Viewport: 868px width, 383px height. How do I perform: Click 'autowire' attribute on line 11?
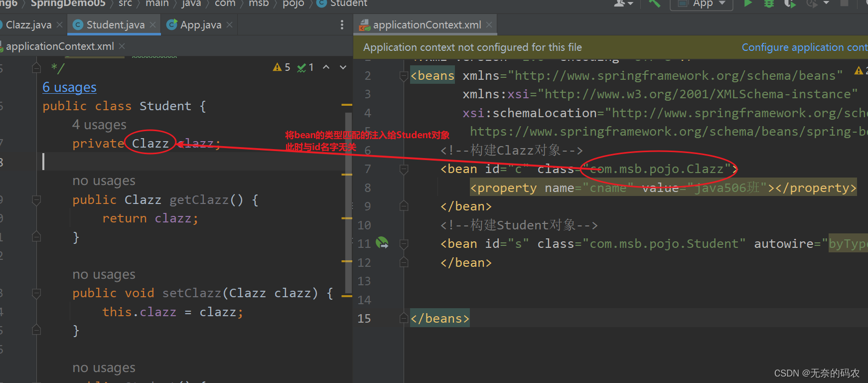[x=784, y=244]
